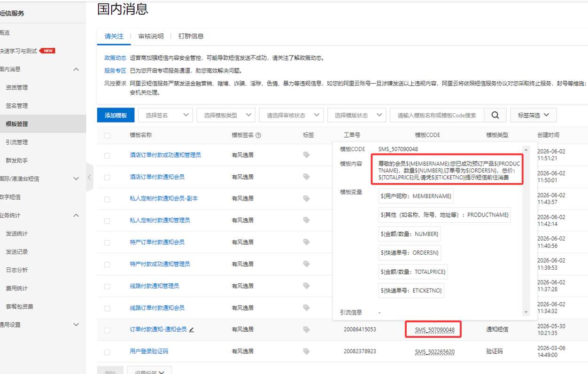Open 日志分析 in the sidebar
This screenshot has width=588, height=374.
click(x=17, y=270)
